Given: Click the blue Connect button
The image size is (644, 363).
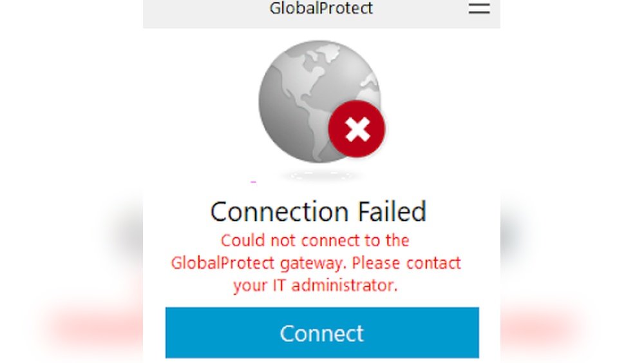Looking at the screenshot, I should point(322,333).
